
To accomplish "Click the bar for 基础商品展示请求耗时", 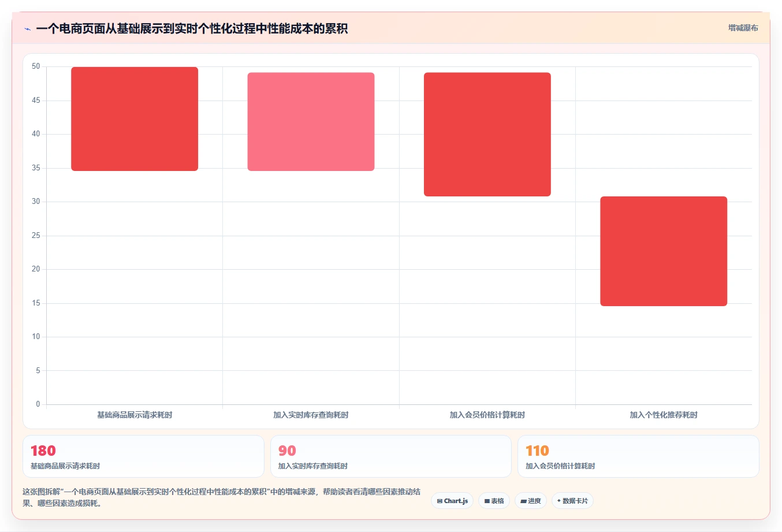I will 135,119.
